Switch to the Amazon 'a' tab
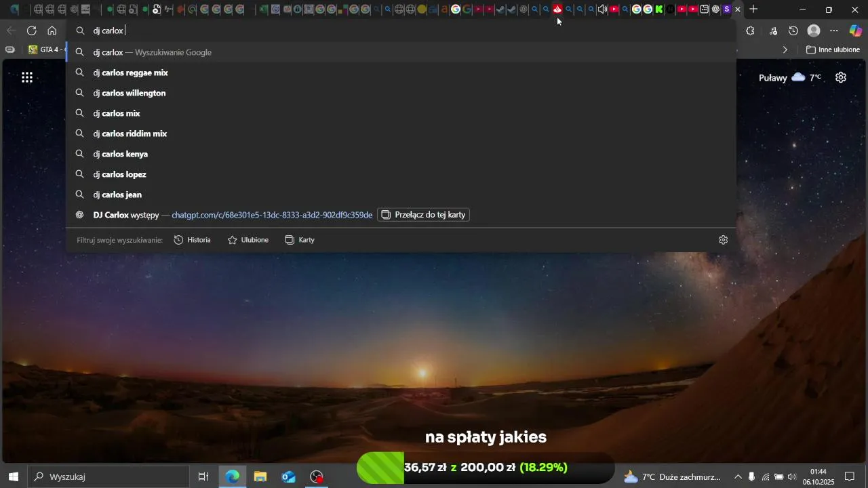Viewport: 868px width, 488px height. (444, 9)
